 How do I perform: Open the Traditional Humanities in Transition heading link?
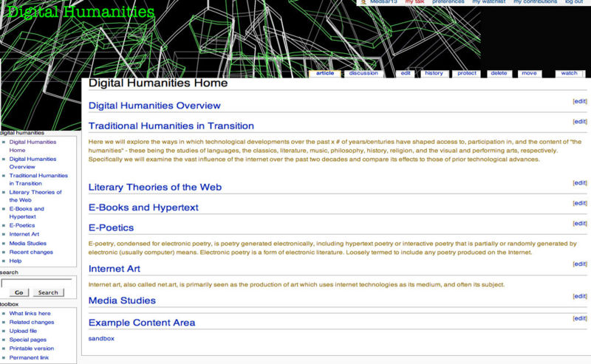click(x=171, y=126)
